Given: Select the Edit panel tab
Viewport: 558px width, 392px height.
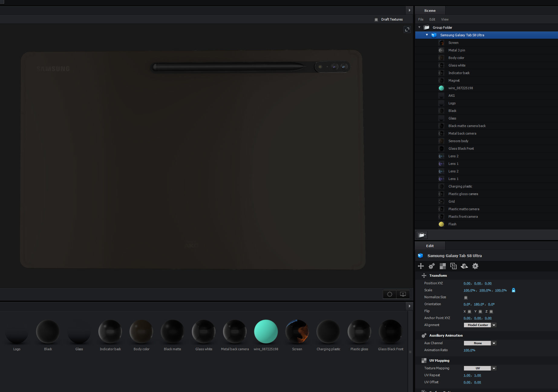Looking at the screenshot, I should pyautogui.click(x=430, y=246).
